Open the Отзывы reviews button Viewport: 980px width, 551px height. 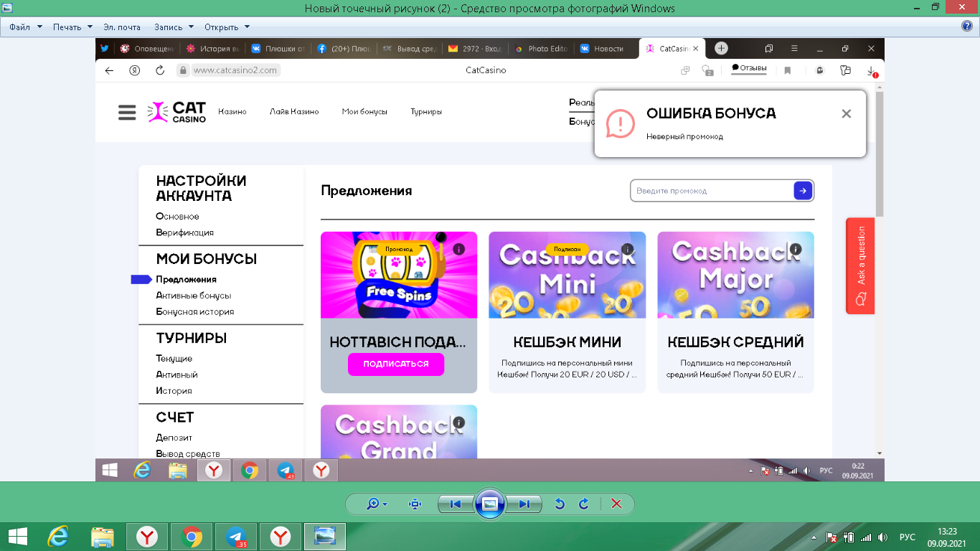pyautogui.click(x=749, y=68)
